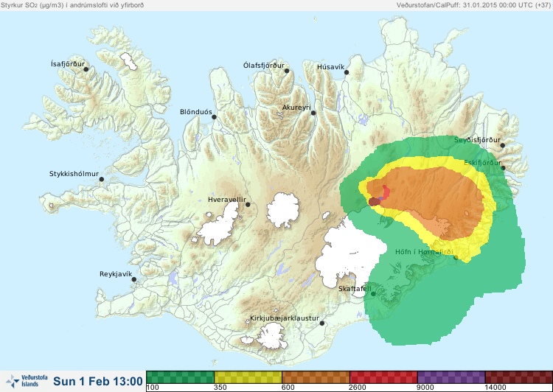Select the Húsavík location marker
The width and height of the screenshot is (553, 392).
[x=347, y=72]
